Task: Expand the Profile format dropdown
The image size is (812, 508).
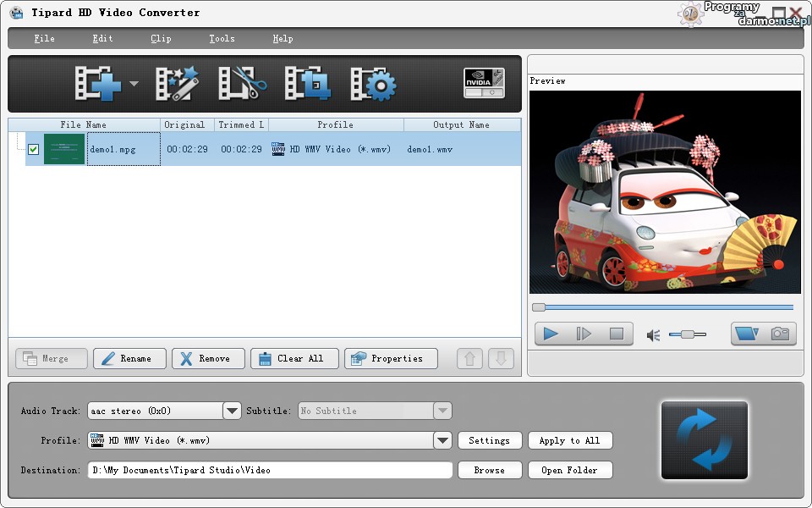Action: point(442,440)
